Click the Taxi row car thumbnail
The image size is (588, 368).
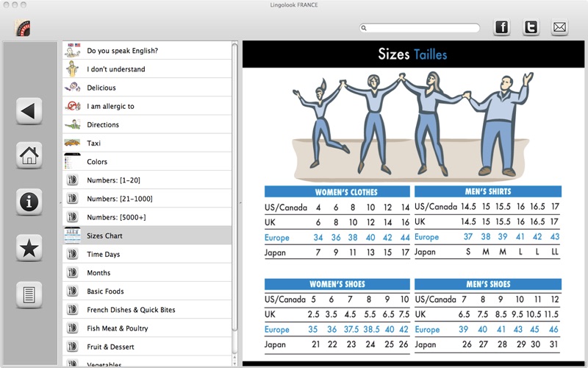(72, 143)
